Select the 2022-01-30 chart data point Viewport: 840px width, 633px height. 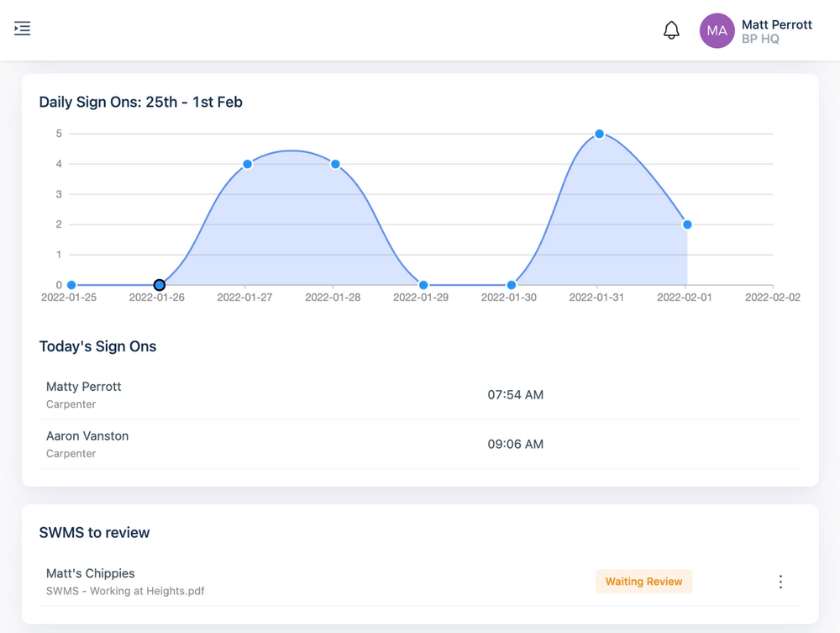(512, 285)
